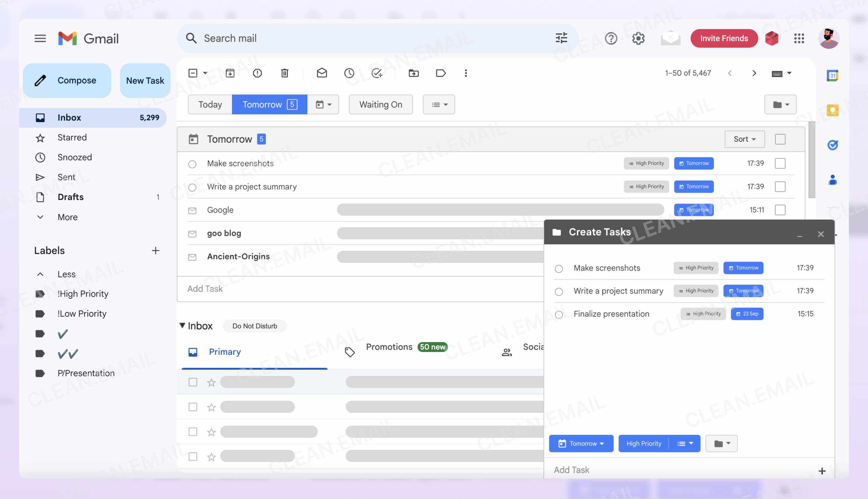Viewport: 868px width, 499px height.
Task: Open Google Keep from the side panel
Action: pyautogui.click(x=832, y=110)
